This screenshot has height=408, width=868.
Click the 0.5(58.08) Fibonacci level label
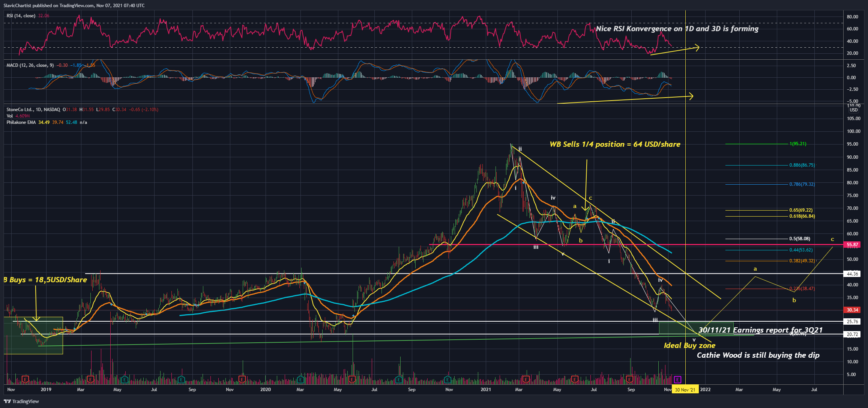tap(800, 239)
